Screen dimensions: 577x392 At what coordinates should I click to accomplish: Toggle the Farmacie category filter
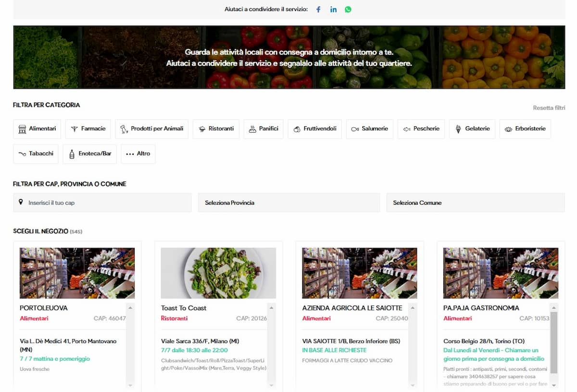coord(88,129)
